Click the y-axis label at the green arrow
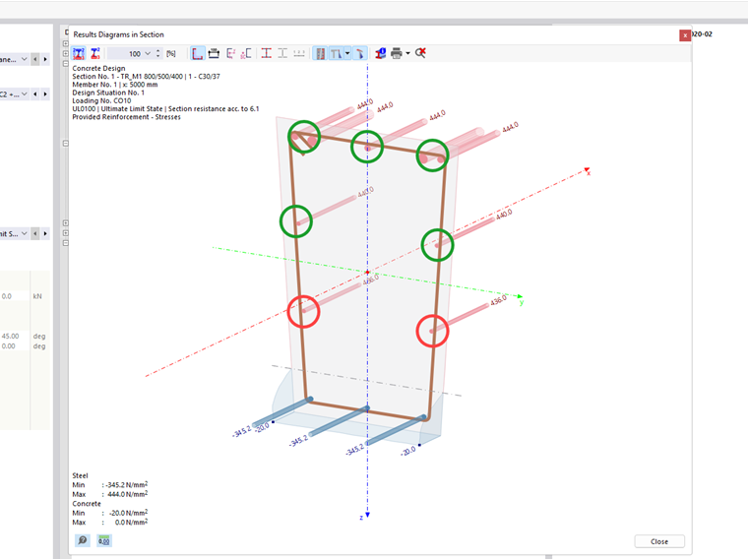748x560 pixels. coord(522,302)
